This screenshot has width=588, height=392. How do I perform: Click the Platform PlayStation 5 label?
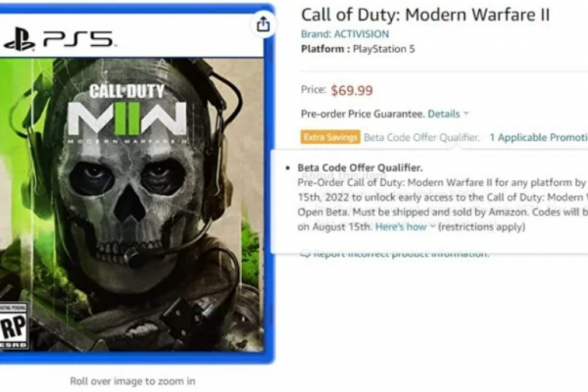pos(358,49)
